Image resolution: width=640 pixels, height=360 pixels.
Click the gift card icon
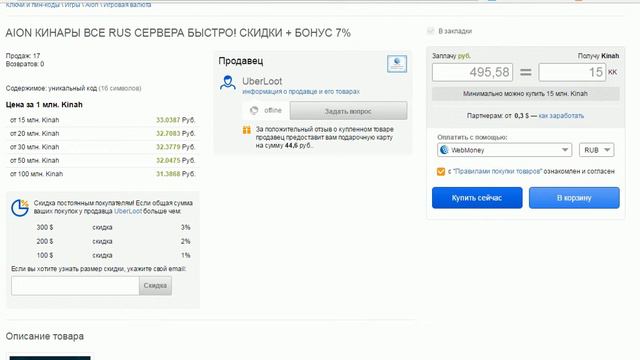pos(247,130)
